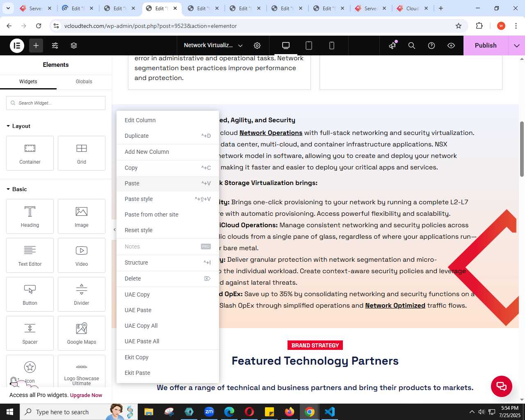Toggle the Preview Changes eye icon
The image size is (525, 420).
[x=451, y=46]
